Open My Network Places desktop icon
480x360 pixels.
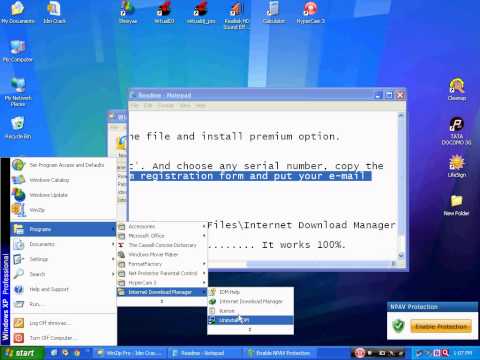(x=18, y=92)
